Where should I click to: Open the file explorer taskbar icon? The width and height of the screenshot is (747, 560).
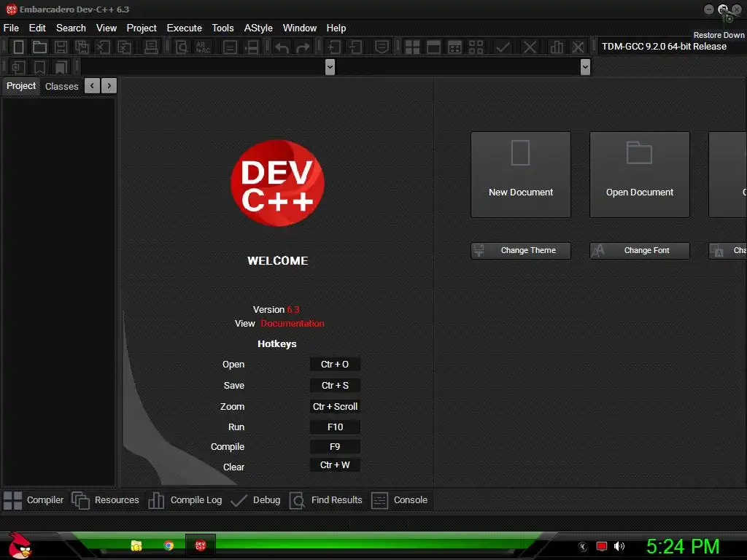pyautogui.click(x=136, y=545)
